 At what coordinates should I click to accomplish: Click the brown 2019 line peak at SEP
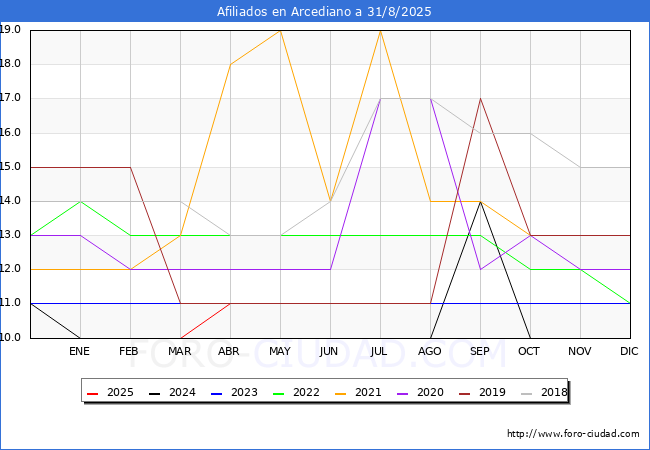(480, 99)
